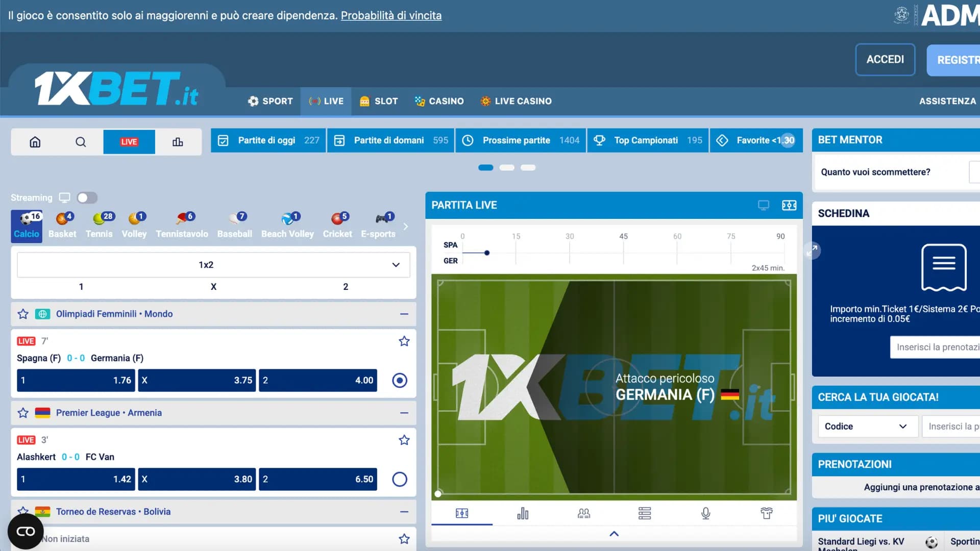Viewport: 980px width, 551px height.
Task: Select the Alashkert vs FC Van radio button
Action: click(x=399, y=479)
